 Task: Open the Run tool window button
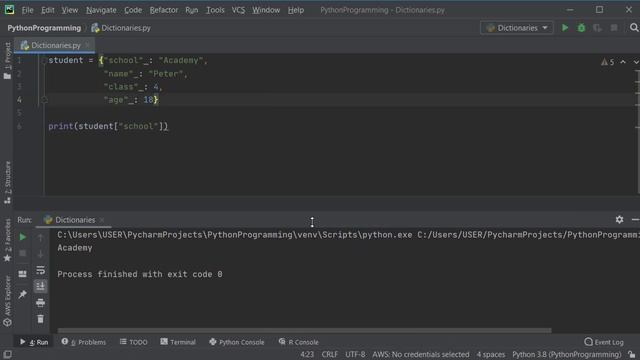click(x=34, y=342)
